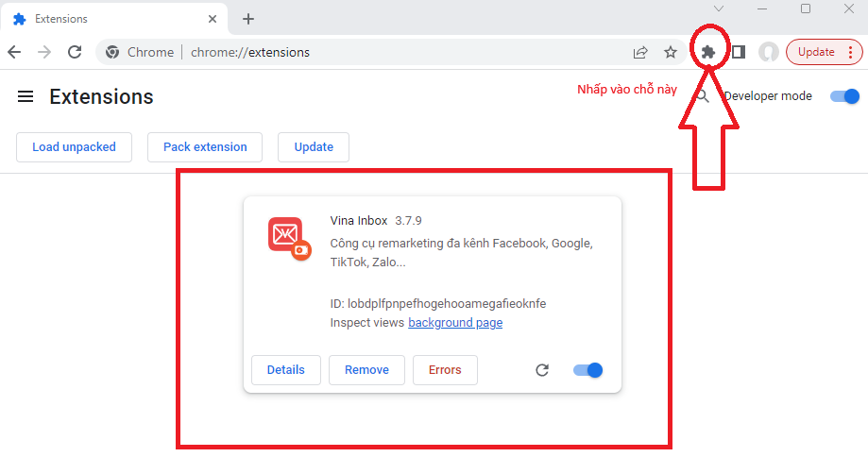Maximize the Chrome window
The height and width of the screenshot is (474, 868).
(806, 8)
